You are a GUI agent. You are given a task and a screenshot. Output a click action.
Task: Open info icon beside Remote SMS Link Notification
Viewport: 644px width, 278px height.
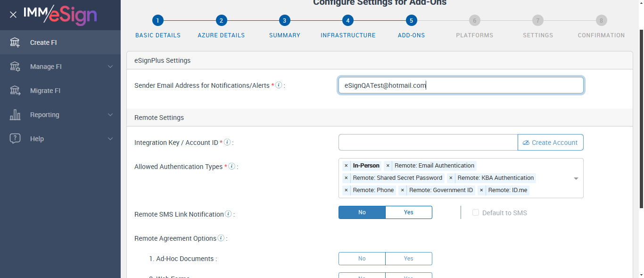tap(228, 214)
